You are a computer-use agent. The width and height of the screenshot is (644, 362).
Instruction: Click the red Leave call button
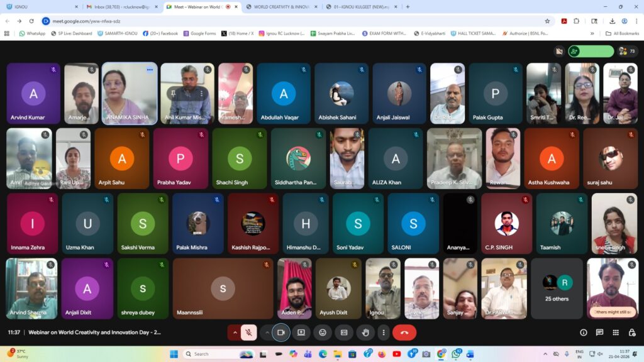click(x=404, y=332)
